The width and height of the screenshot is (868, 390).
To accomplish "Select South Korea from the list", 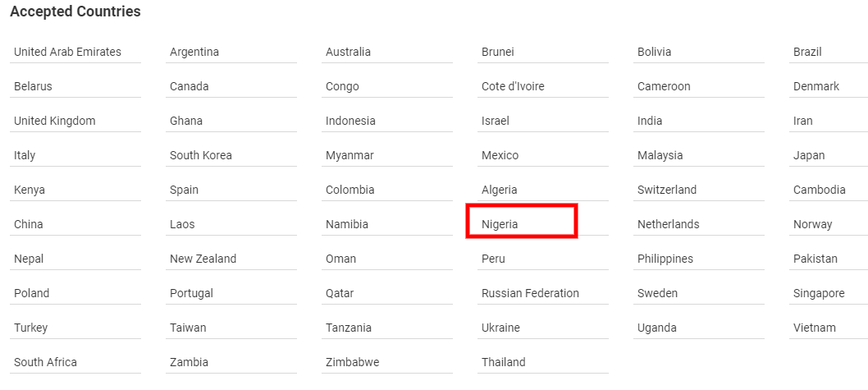I will click(x=201, y=155).
